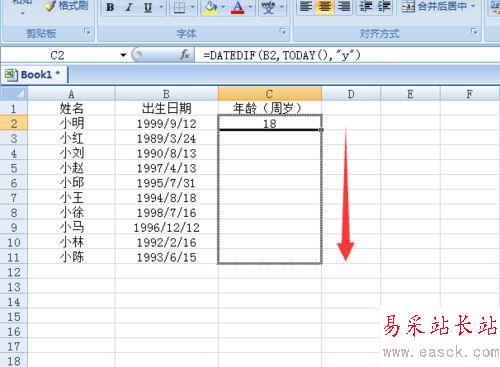
Task: Click the 出生日期 header cell
Action: pos(166,109)
